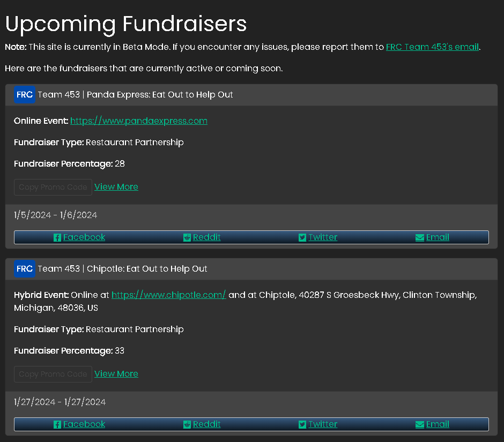
Task: Click the date range 1/5/2024 - 1/6/2024
Action: click(x=56, y=215)
